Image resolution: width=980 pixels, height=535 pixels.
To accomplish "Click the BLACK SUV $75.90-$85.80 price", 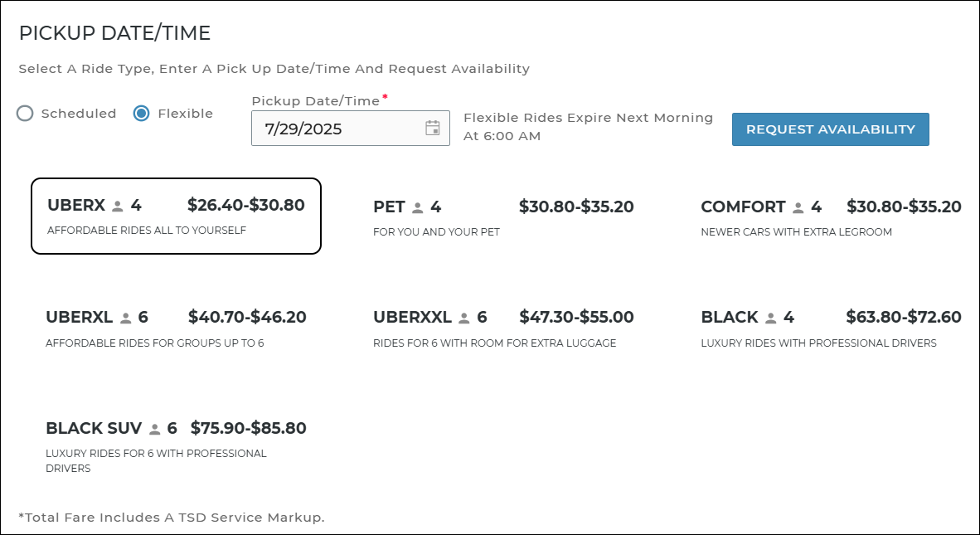I will click(249, 429).
